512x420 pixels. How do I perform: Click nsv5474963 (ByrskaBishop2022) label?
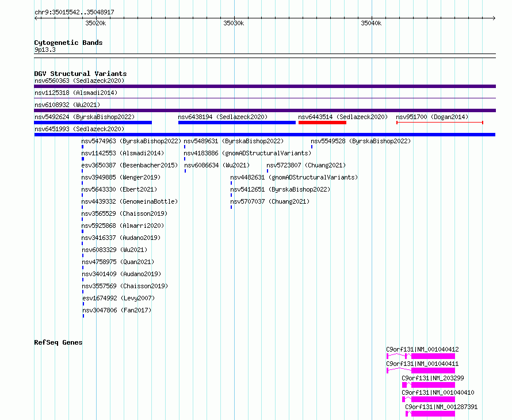coord(131,141)
